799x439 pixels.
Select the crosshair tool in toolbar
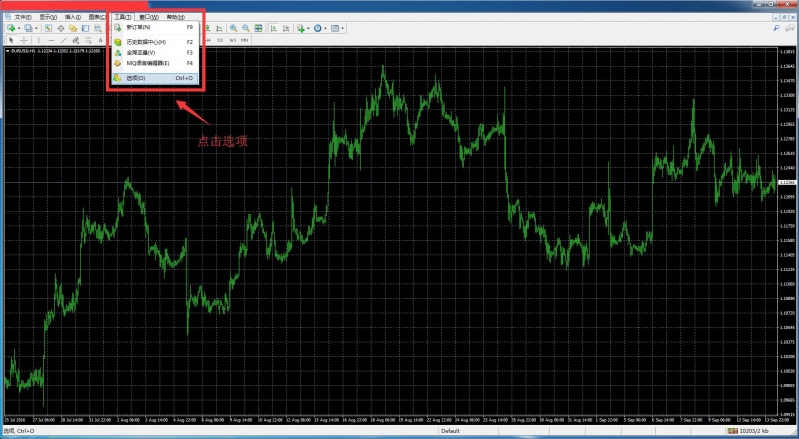[23, 40]
